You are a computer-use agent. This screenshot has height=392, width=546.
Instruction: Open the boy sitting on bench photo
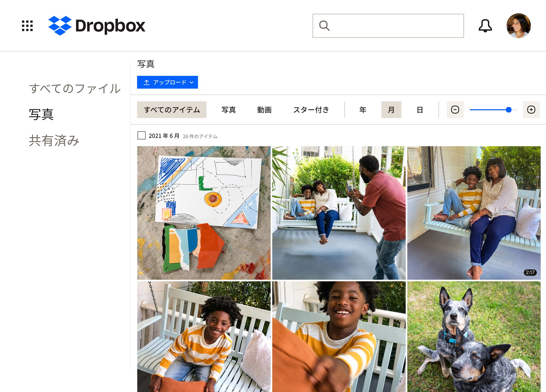[x=204, y=337]
